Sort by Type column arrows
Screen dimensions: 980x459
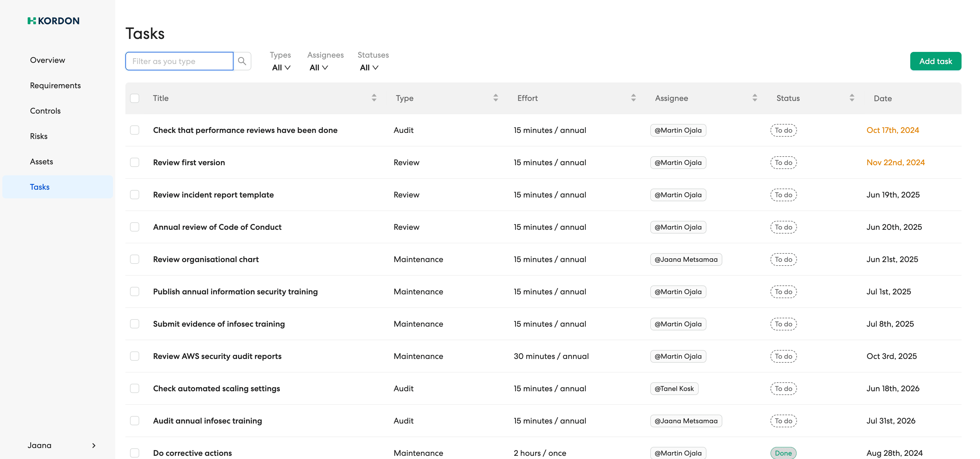(495, 98)
